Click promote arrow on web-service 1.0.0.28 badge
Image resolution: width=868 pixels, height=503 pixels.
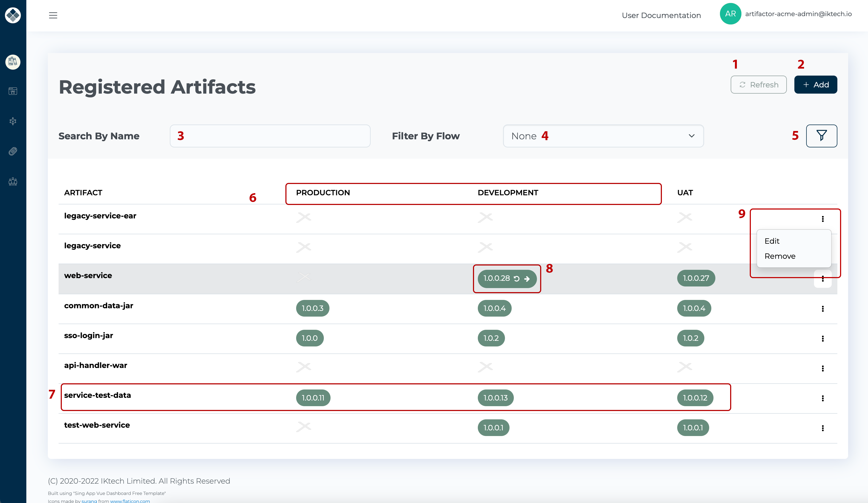(527, 279)
